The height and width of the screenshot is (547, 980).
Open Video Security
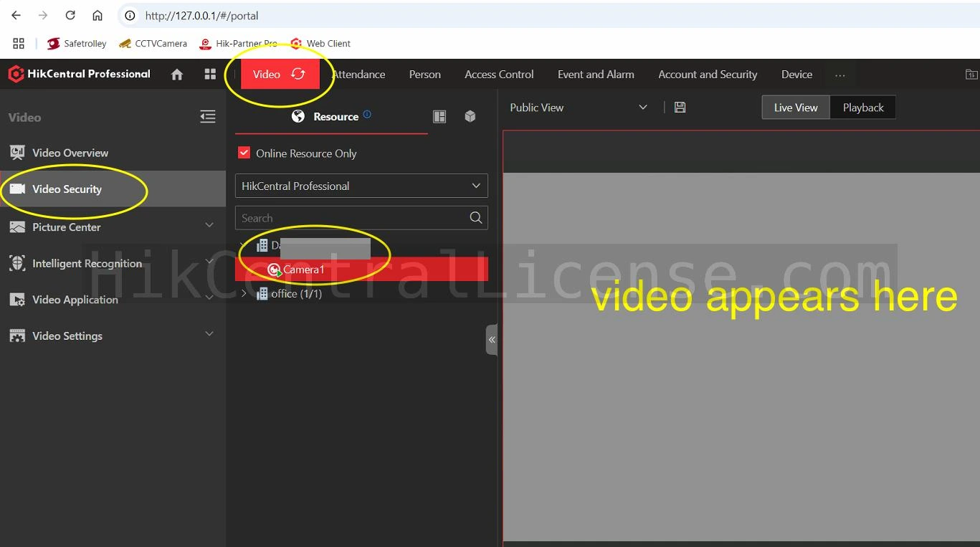point(113,189)
